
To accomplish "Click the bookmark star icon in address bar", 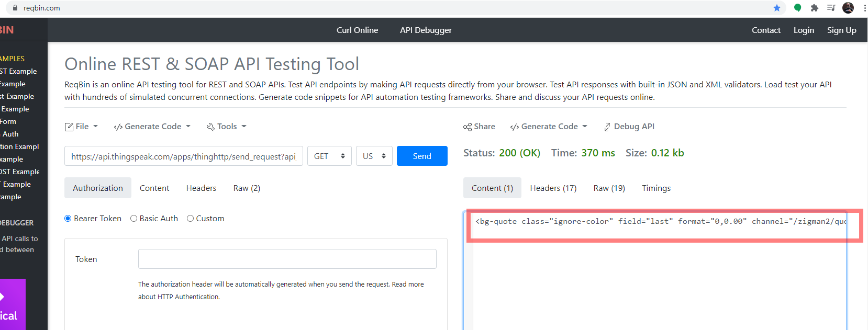I will pos(777,8).
